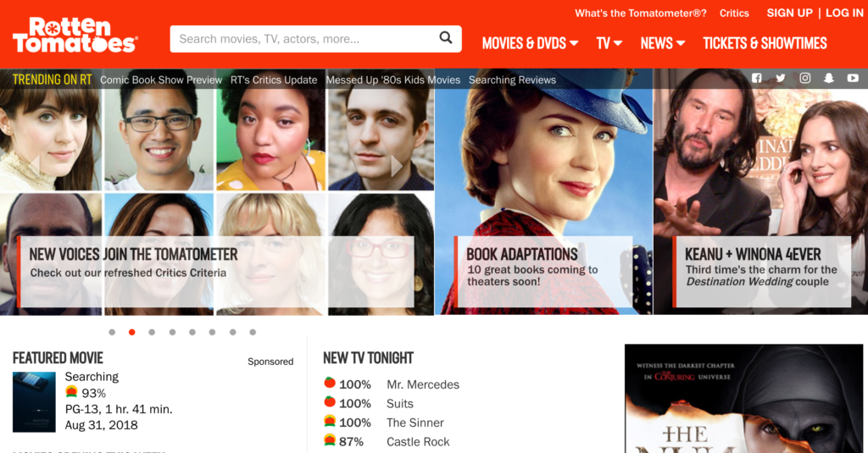This screenshot has height=453, width=868.
Task: Click SIGN UP
Action: pos(789,13)
